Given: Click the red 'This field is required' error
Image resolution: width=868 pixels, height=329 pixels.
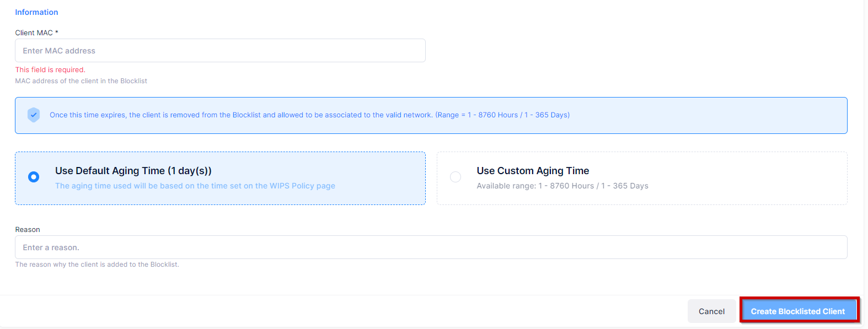Looking at the screenshot, I should 50,70.
